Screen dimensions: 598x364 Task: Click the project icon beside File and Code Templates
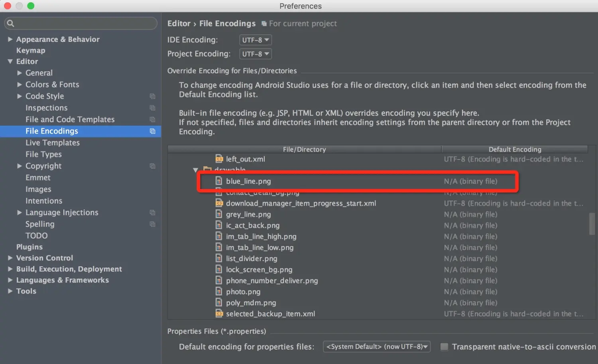pos(152,119)
